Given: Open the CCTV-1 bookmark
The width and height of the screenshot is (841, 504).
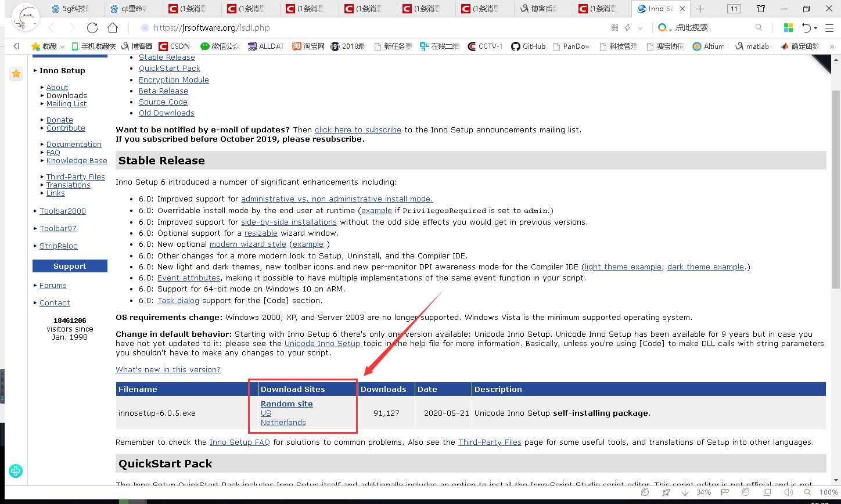Looking at the screenshot, I should tap(484, 46).
